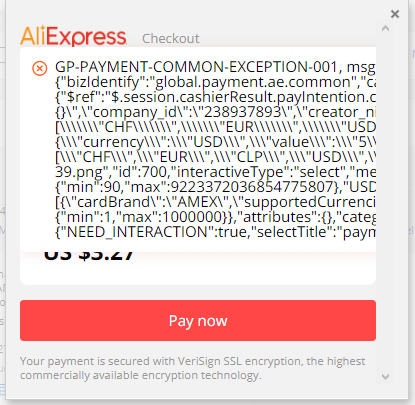The width and height of the screenshot is (415, 405).
Task: Click the interactiveType select line
Action: [215, 172]
